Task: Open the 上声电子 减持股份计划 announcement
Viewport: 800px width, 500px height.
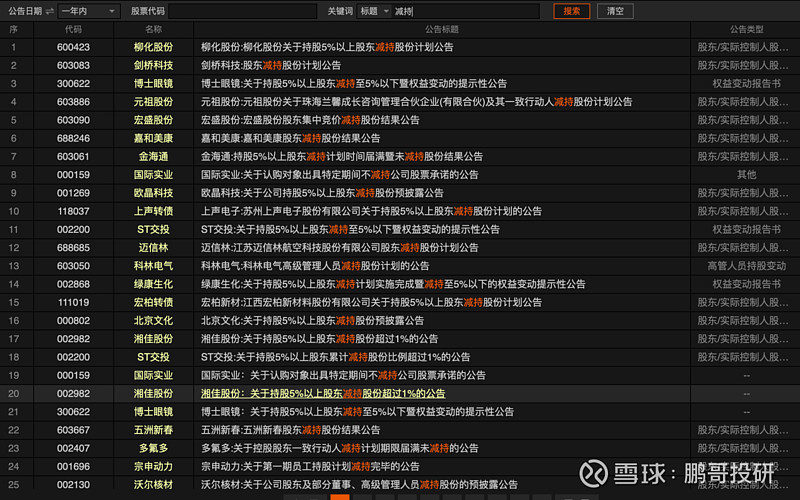Action: pyautogui.click(x=371, y=212)
